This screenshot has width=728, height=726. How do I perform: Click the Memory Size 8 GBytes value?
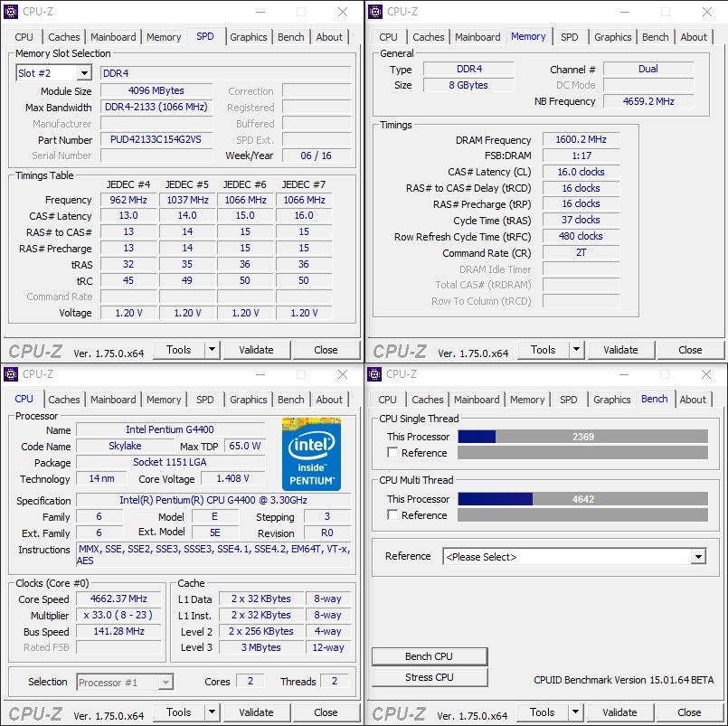click(x=468, y=85)
